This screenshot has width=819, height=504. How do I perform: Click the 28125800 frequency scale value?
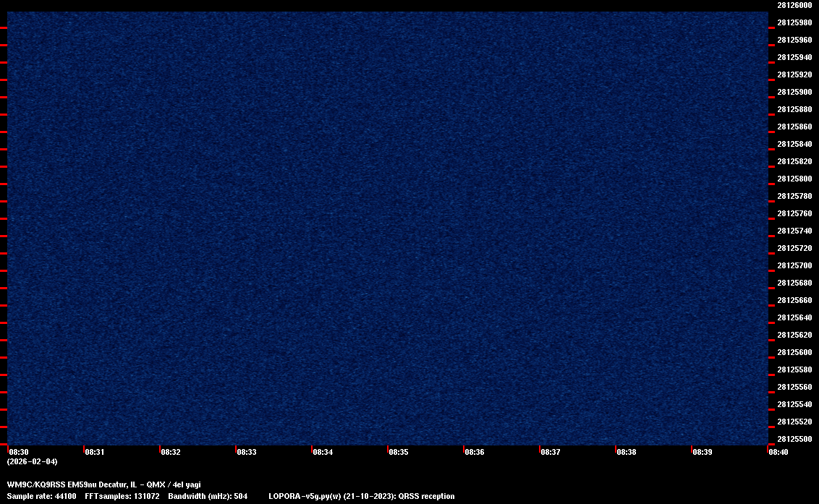tap(794, 179)
